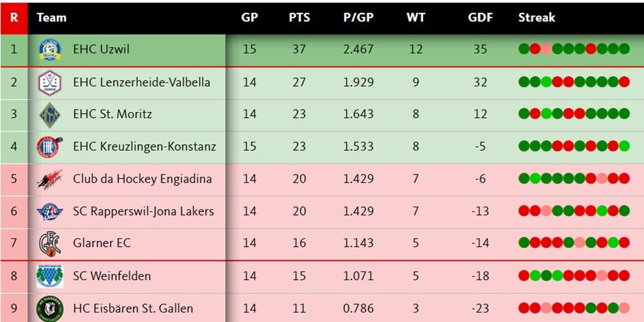Sort by the P/GP column header
The image size is (644, 322).
pos(358,17)
